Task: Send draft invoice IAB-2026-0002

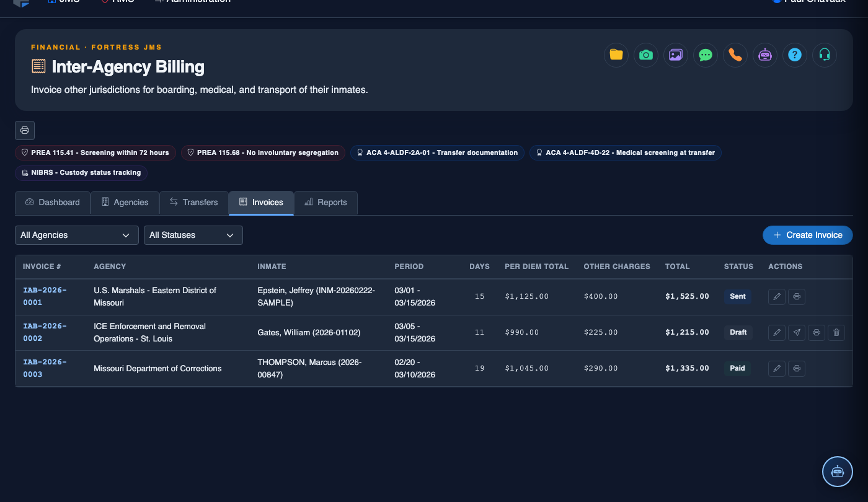Action: (797, 333)
